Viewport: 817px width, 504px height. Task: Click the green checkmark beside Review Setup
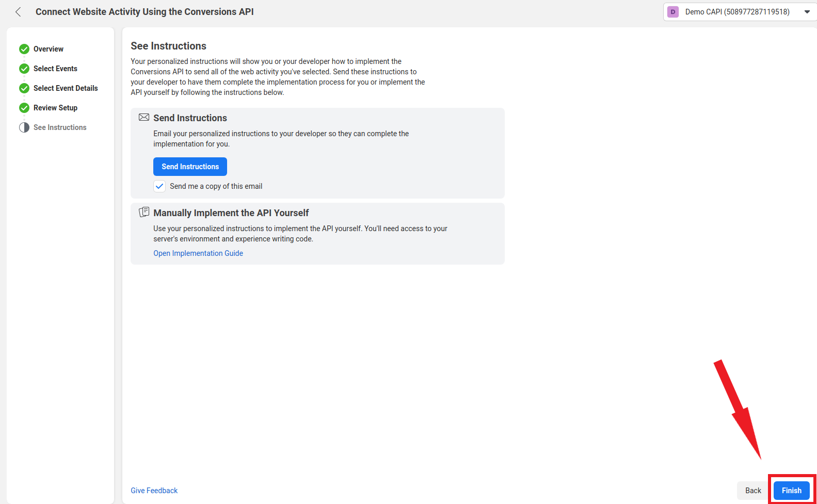pos(24,108)
